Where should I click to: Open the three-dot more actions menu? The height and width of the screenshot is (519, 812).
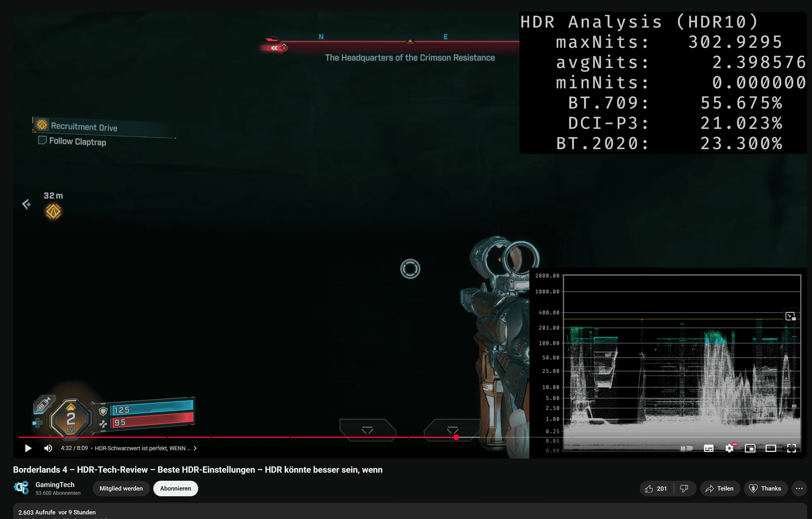click(799, 489)
